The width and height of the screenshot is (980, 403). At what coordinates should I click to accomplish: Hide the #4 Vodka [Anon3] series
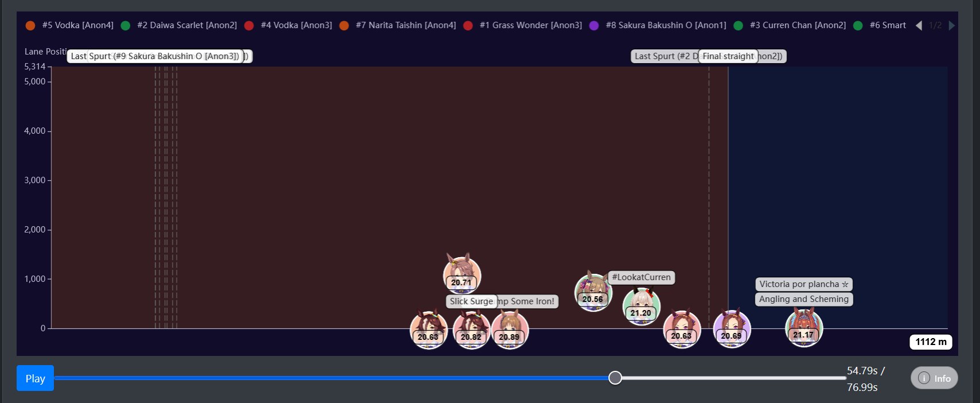(288, 25)
